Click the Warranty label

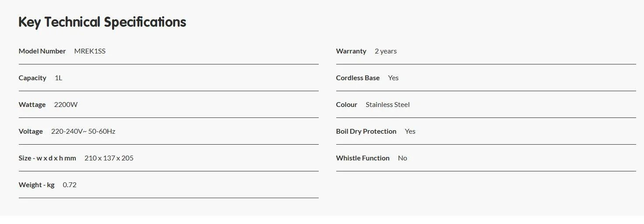click(x=351, y=51)
